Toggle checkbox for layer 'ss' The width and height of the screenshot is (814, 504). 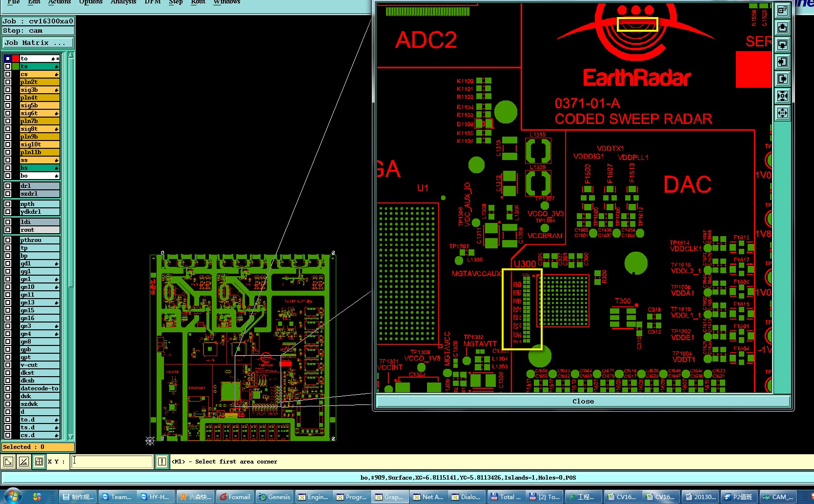[x=8, y=160]
